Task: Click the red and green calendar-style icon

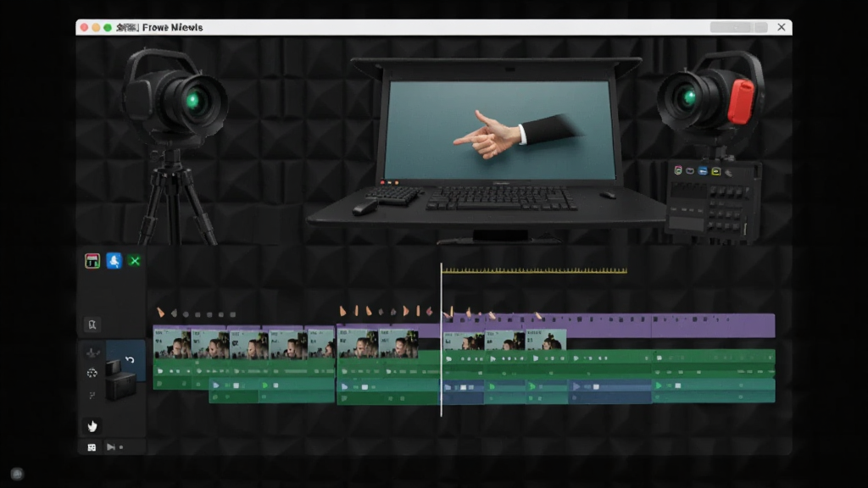Action: [92, 261]
